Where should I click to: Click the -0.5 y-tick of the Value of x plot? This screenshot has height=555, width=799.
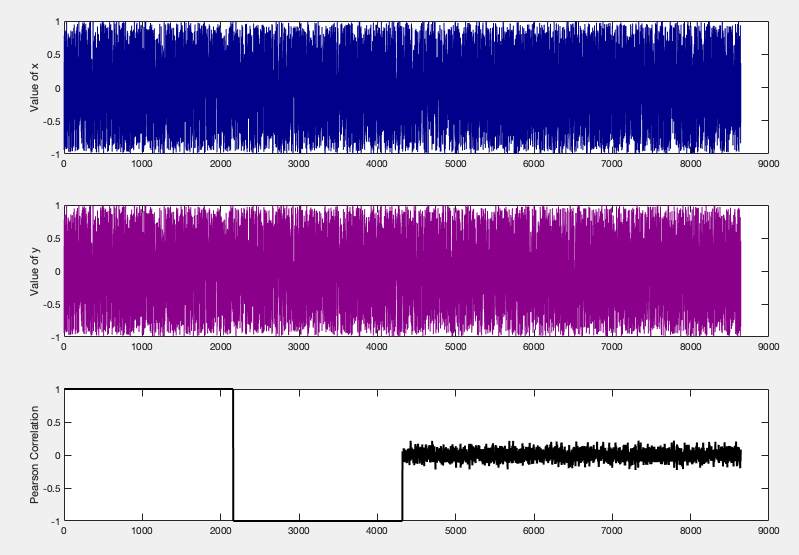[52, 121]
